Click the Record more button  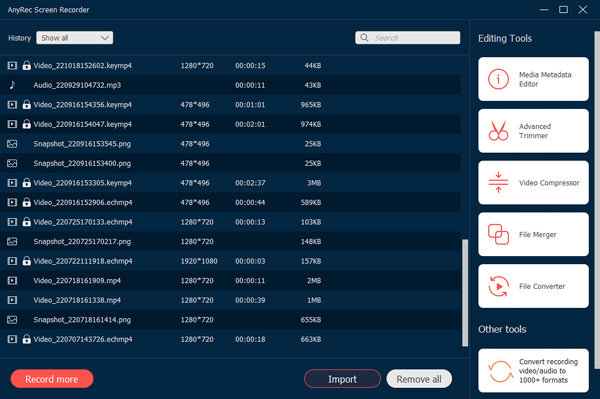pyautogui.click(x=52, y=379)
